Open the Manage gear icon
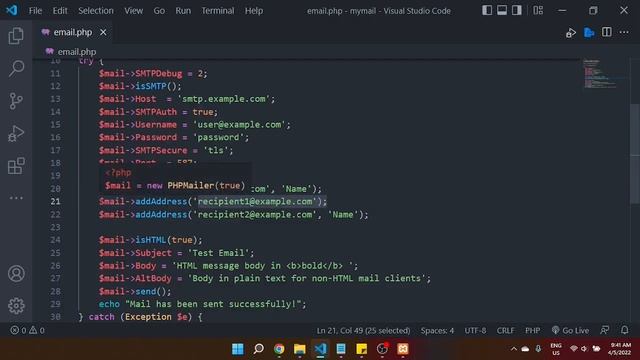 point(16,305)
